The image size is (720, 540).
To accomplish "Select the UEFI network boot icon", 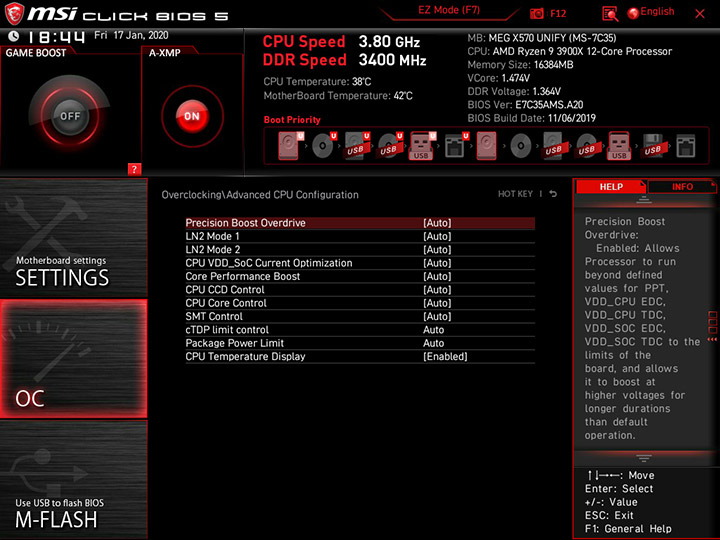I will 456,146.
